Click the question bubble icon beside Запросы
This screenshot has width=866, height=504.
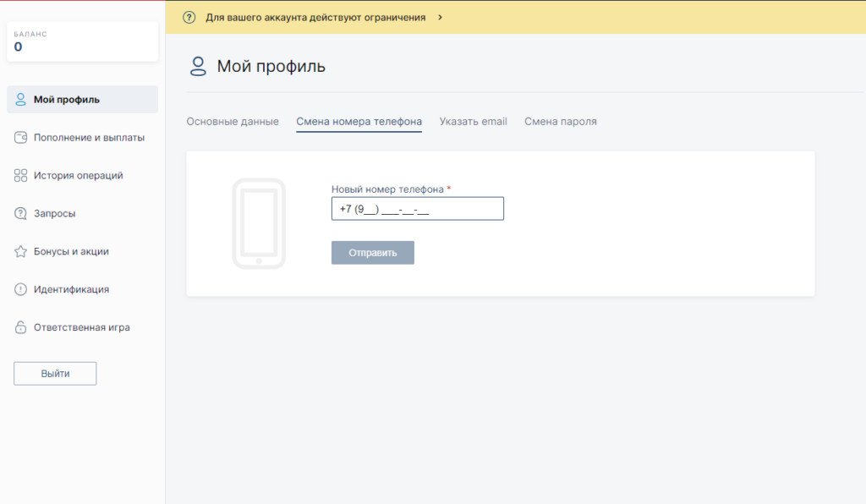(20, 213)
